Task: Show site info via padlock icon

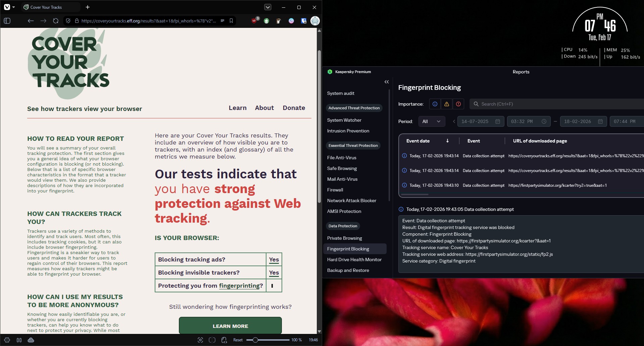Action: coord(77,21)
